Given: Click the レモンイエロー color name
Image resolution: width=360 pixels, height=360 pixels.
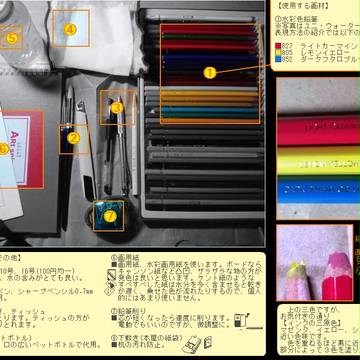Looking at the screenshot, I should (325, 53).
